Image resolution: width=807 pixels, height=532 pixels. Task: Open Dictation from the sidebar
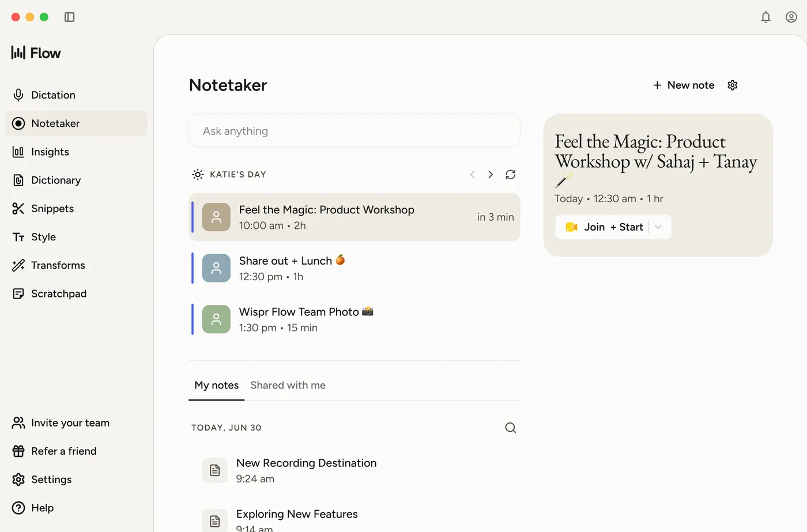[77, 95]
